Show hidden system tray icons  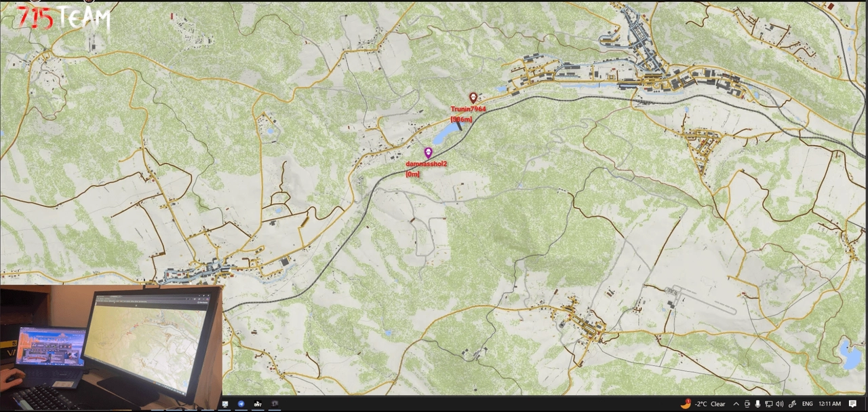pos(736,404)
